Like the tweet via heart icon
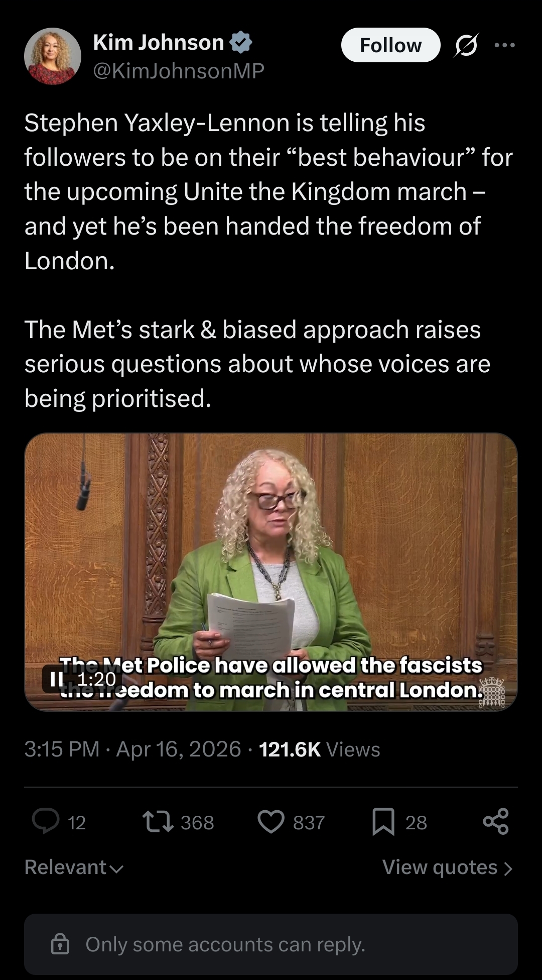The width and height of the screenshot is (542, 980). (x=271, y=822)
